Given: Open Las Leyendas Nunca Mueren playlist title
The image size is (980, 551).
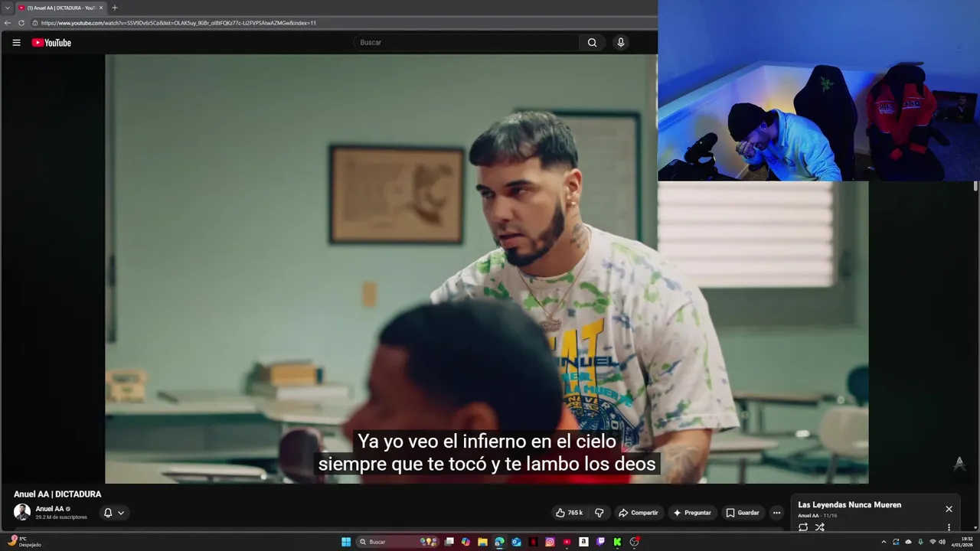Looking at the screenshot, I should 849,505.
